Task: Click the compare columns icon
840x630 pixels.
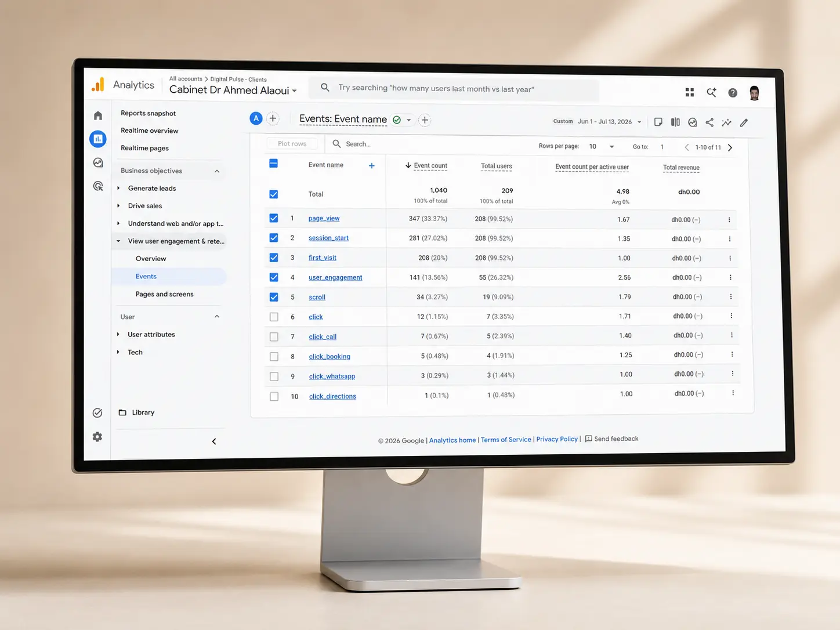Action: pyautogui.click(x=675, y=122)
